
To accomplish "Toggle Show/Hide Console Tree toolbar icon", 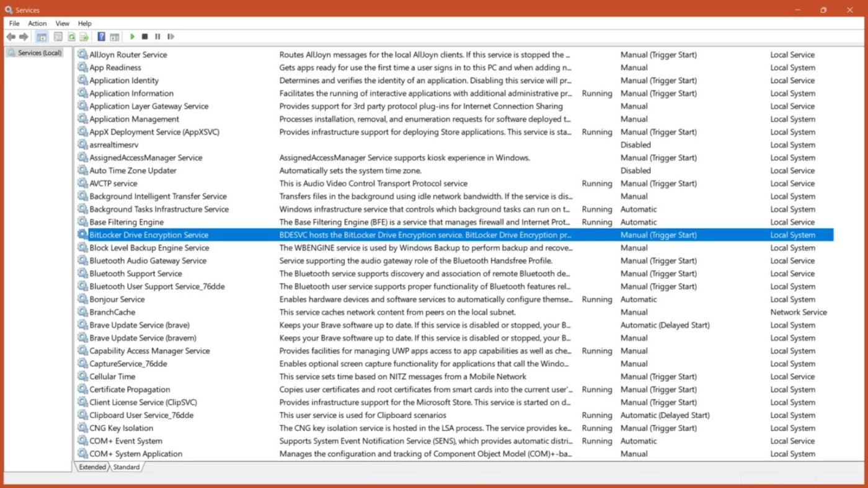I will coord(42,37).
